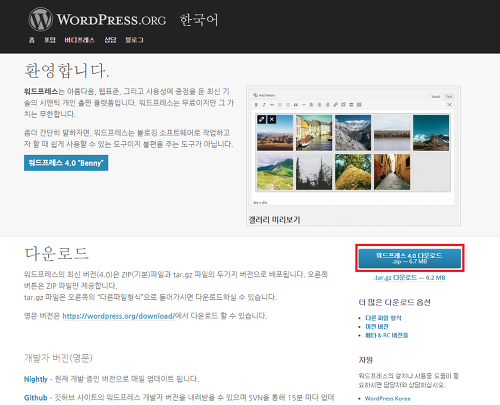Click the 한국어 language title

[x=199, y=20]
